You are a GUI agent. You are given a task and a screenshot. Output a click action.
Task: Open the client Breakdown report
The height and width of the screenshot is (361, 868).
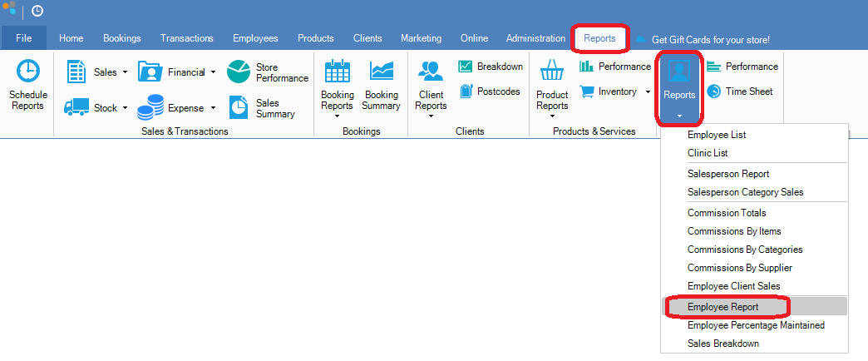[x=466, y=67]
